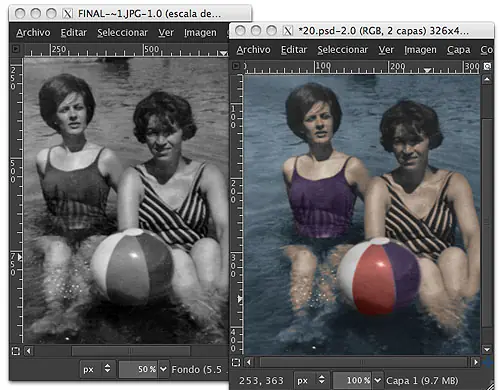Screen dimensions: 500x390
Task: Open Editar menu in 20.psd window
Action: pos(294,50)
